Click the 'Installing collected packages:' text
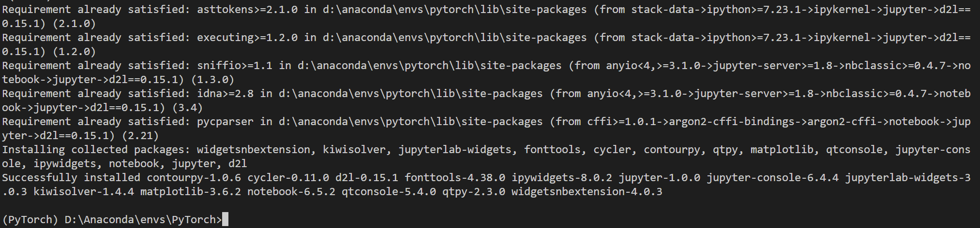 pyautogui.click(x=96, y=150)
